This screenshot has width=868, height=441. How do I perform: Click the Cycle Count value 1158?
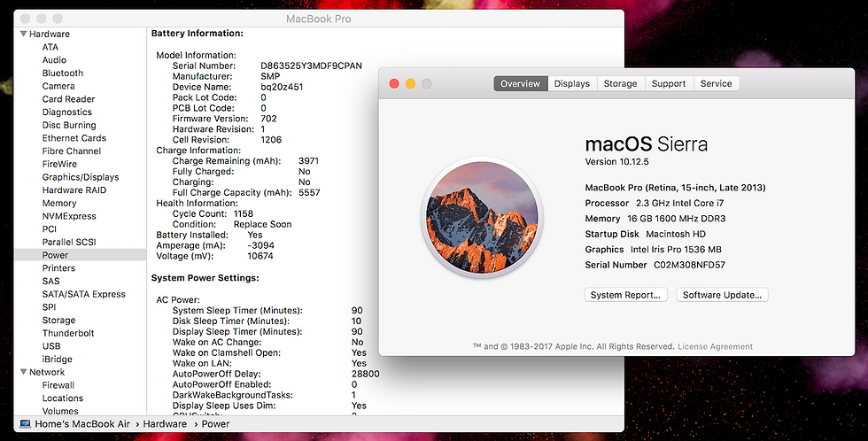pos(243,213)
